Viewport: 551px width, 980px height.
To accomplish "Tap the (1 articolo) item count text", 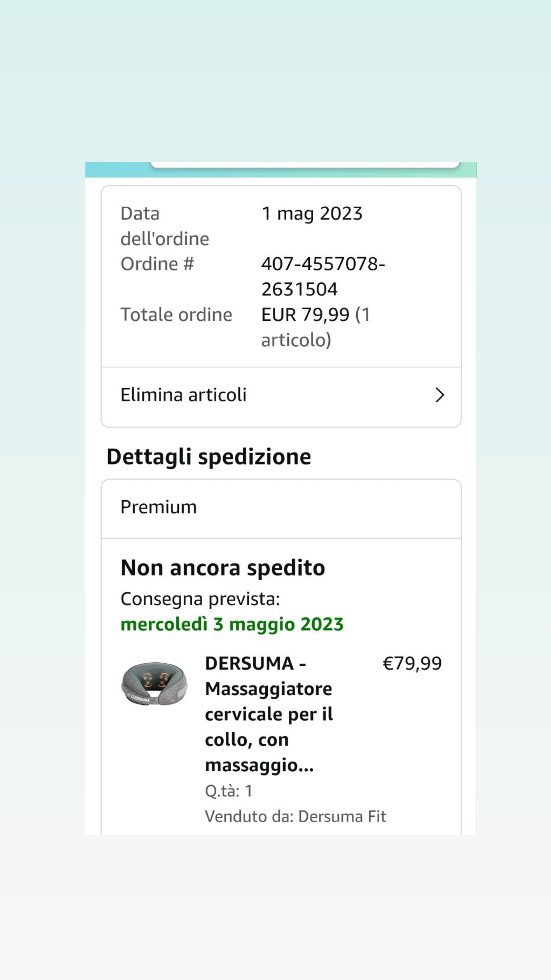I will tap(296, 340).
